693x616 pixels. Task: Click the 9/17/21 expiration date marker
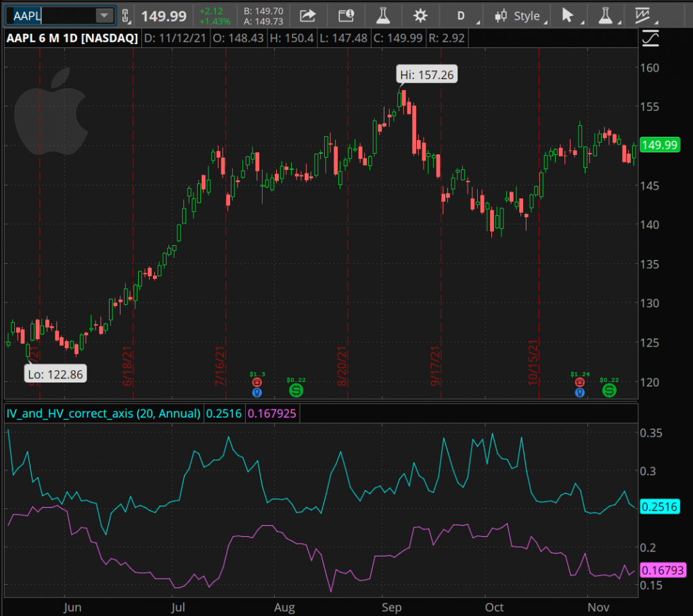pyautogui.click(x=435, y=366)
